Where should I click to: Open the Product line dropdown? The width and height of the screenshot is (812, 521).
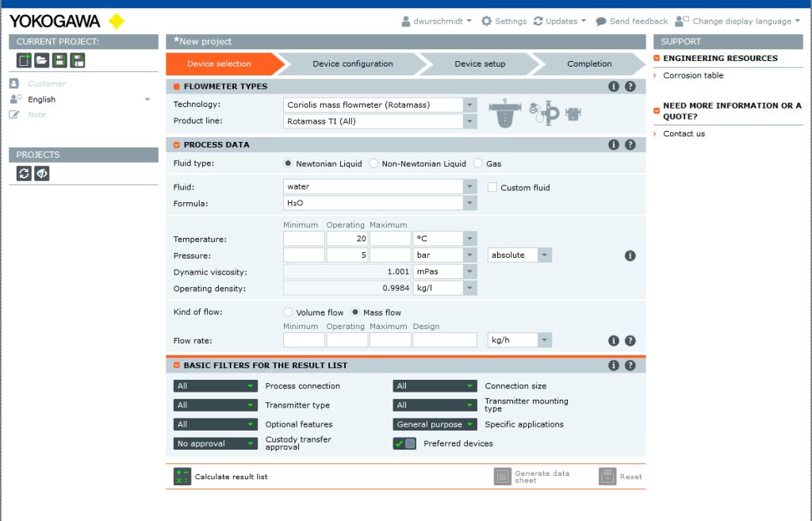tap(380, 121)
